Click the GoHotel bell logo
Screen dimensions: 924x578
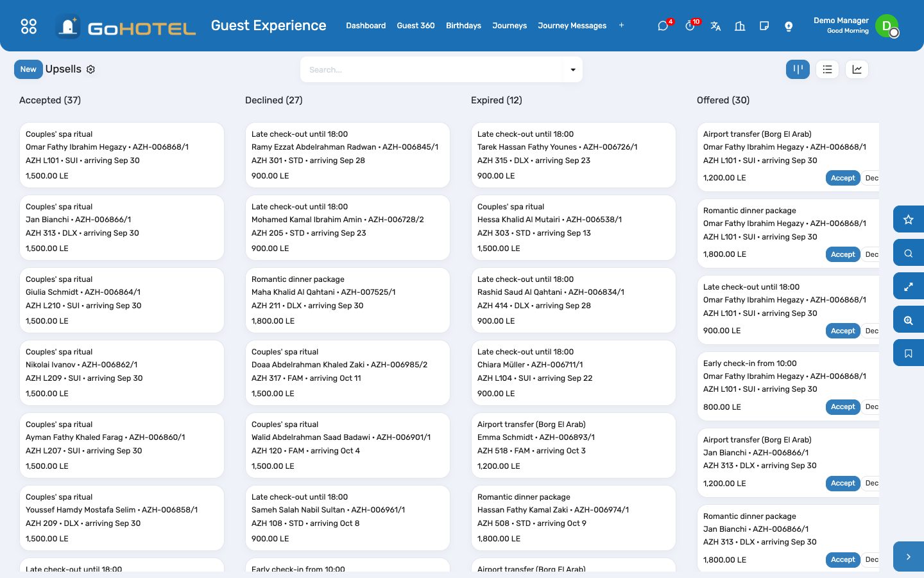(x=67, y=26)
